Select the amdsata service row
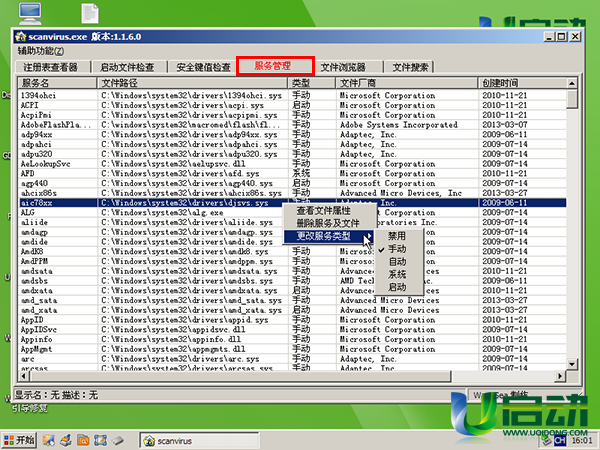 click(293, 271)
